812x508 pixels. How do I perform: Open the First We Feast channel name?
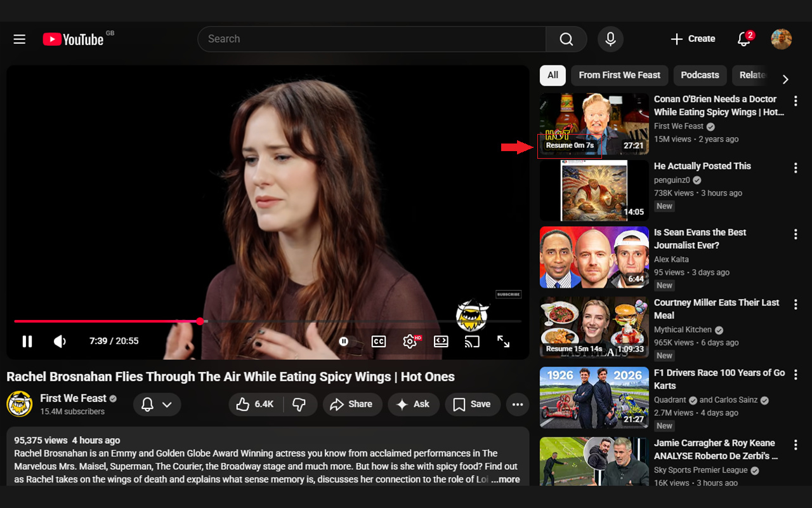tap(74, 398)
